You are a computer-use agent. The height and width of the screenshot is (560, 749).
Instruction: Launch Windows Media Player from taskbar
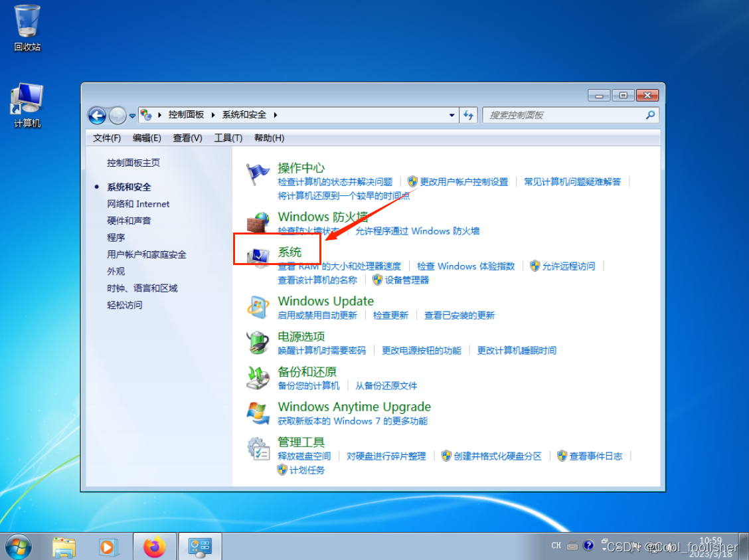click(108, 547)
